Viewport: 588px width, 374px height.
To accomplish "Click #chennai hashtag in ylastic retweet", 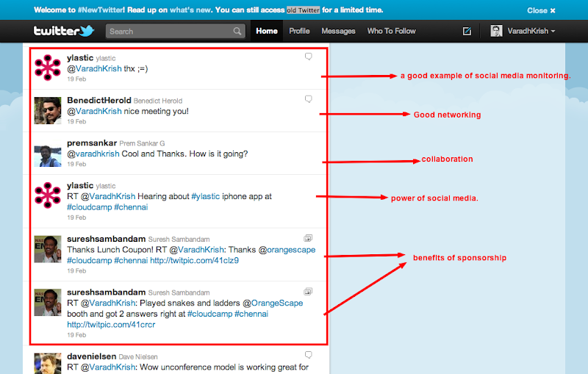I will [x=131, y=207].
